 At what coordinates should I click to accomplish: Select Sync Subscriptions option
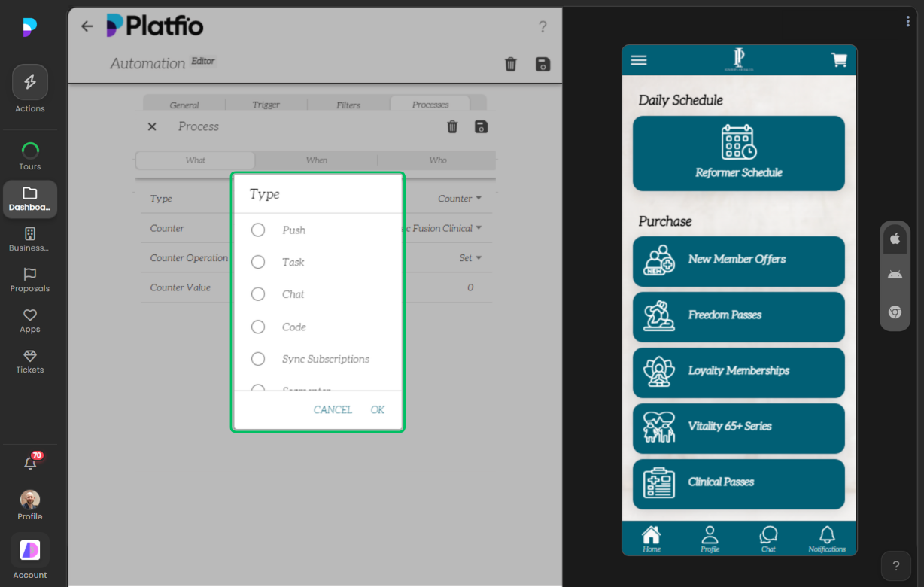coord(258,359)
